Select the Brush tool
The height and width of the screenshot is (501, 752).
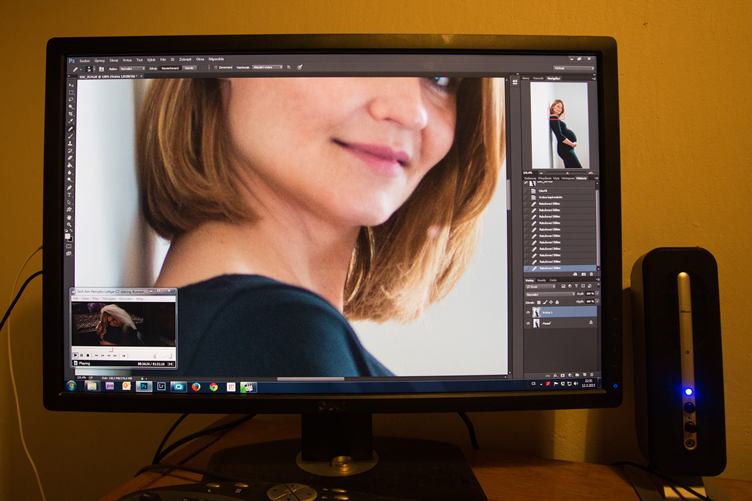coord(70,136)
